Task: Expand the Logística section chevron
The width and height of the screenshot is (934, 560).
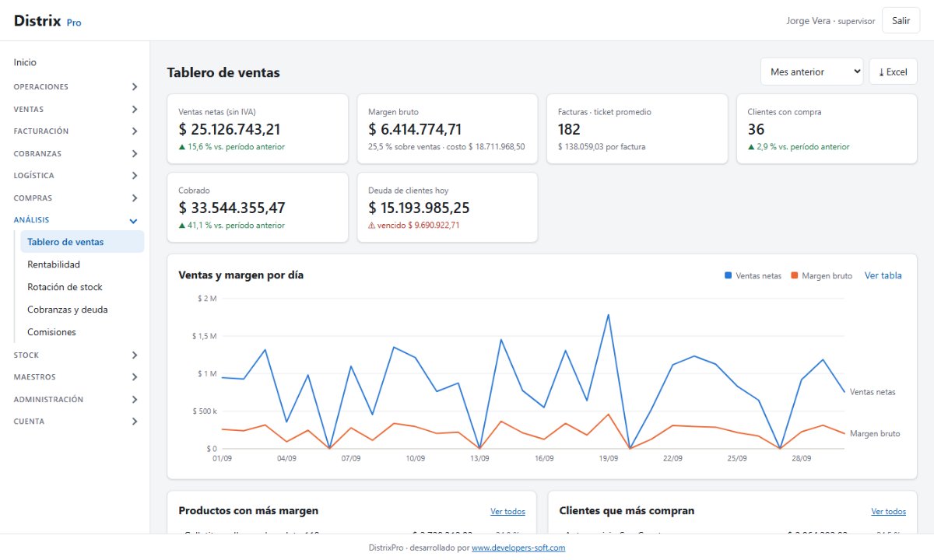Action: click(x=134, y=176)
